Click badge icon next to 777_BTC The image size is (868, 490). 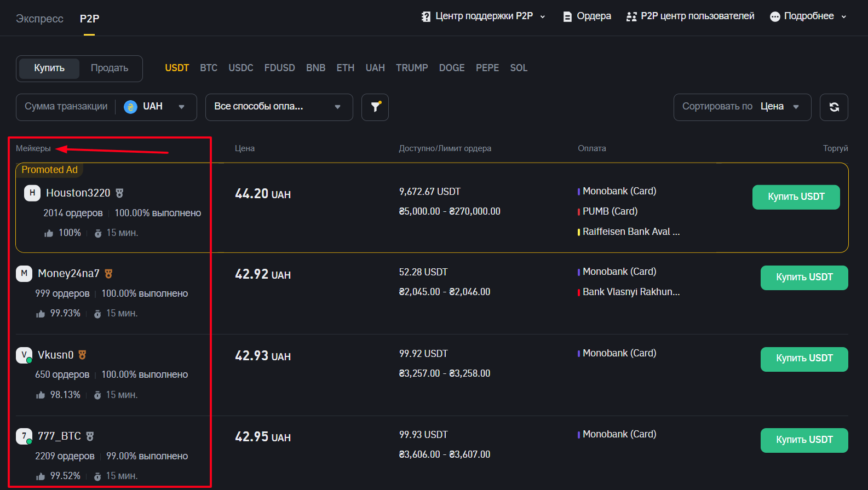click(x=90, y=436)
